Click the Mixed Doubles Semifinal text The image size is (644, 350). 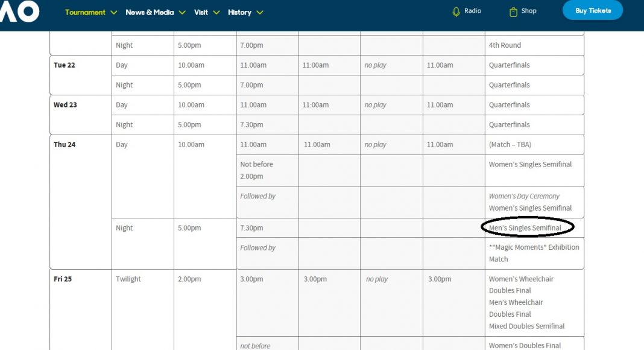[x=526, y=326]
